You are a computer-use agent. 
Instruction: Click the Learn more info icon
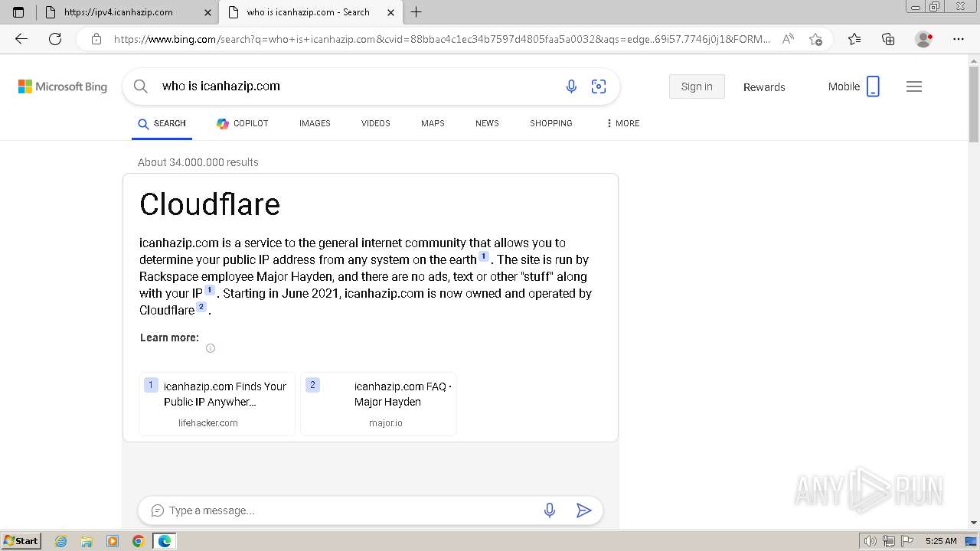pyautogui.click(x=211, y=348)
